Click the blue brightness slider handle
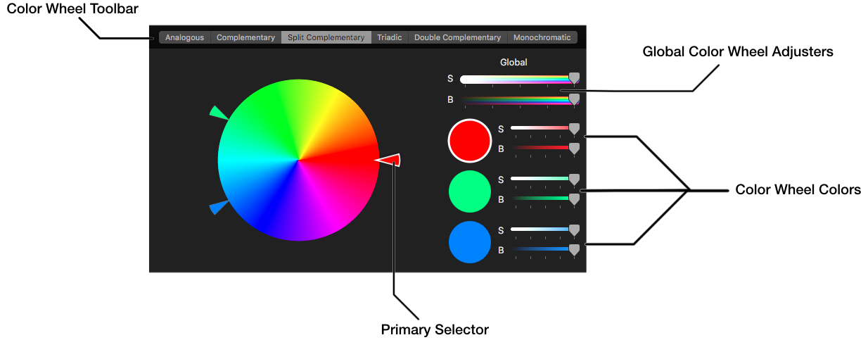Screen dimensions: 868x340 [574, 250]
